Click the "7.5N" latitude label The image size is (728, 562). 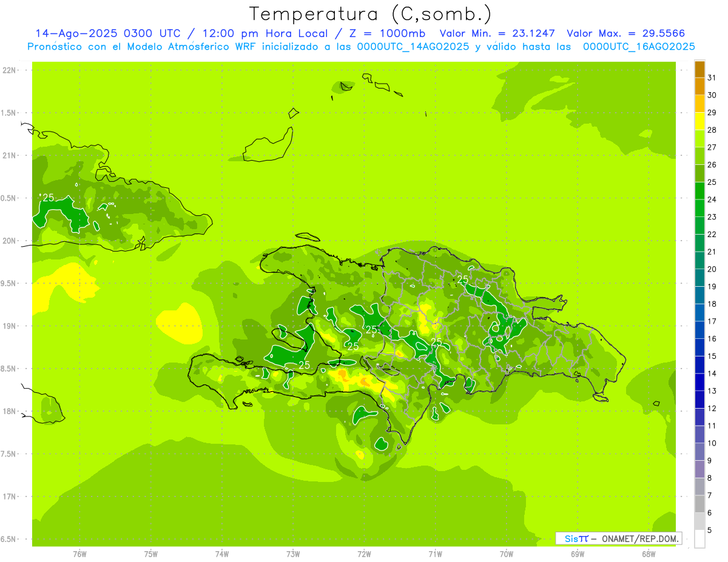coord(8,453)
